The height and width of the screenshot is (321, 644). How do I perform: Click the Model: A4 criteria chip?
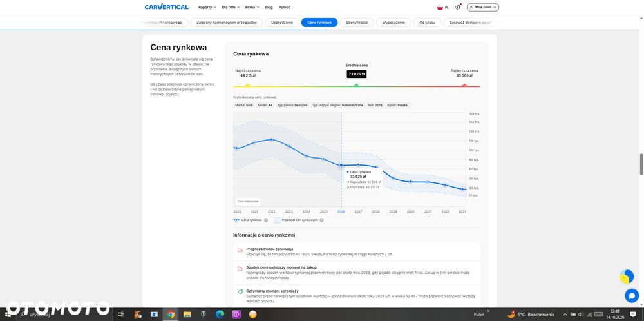[x=265, y=105]
